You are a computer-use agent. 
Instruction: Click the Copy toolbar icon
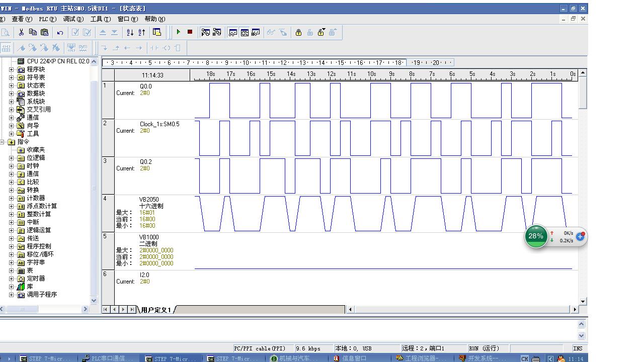tap(33, 32)
